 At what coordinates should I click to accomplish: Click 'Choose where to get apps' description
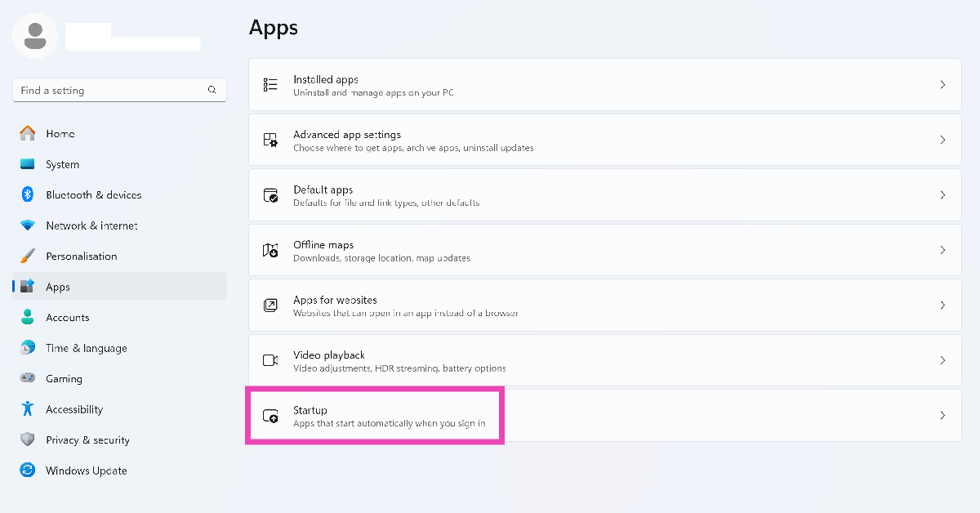[413, 148]
